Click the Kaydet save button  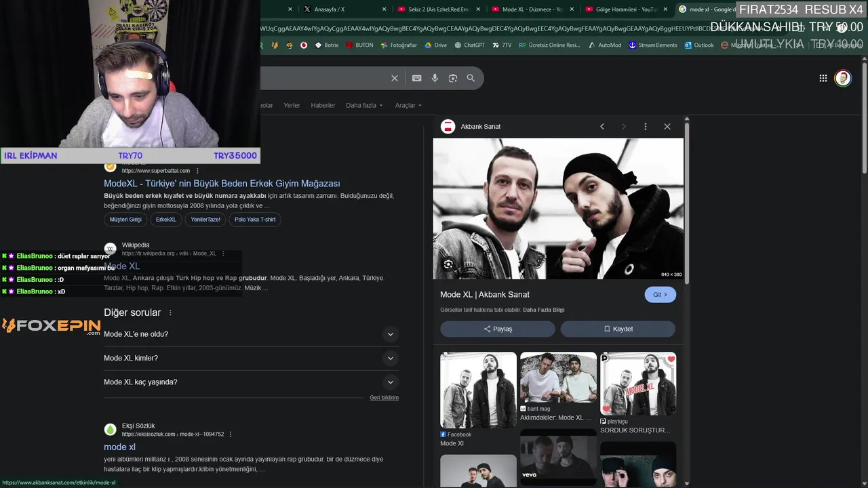(618, 329)
